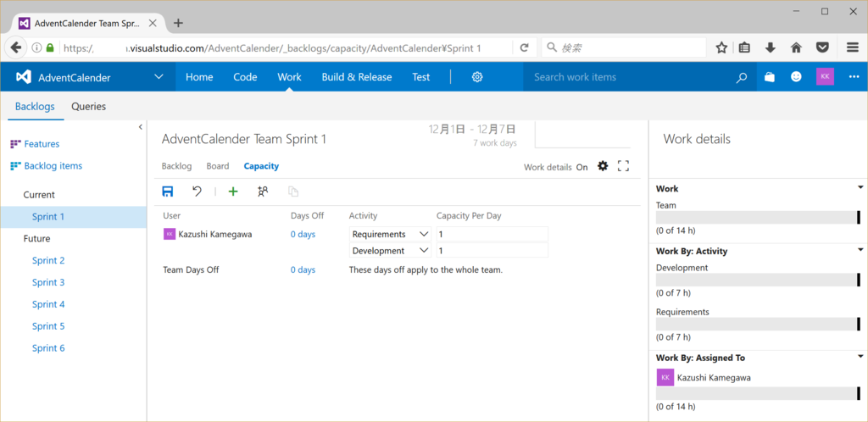Click the search magnifier in Search work items
Viewport: 868px width, 422px height.
(741, 77)
